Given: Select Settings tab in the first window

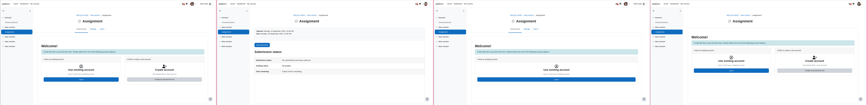Looking at the screenshot, I should pos(93,29).
